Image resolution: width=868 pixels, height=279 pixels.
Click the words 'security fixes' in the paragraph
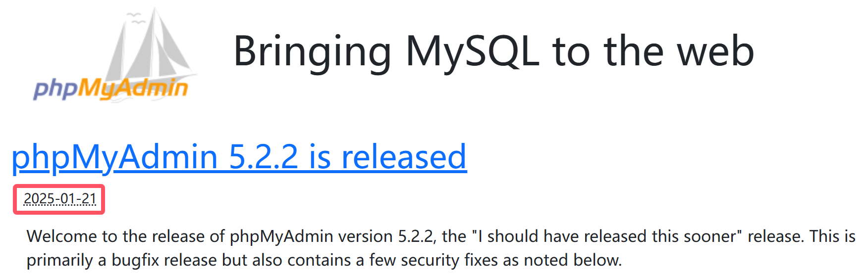tap(449, 260)
